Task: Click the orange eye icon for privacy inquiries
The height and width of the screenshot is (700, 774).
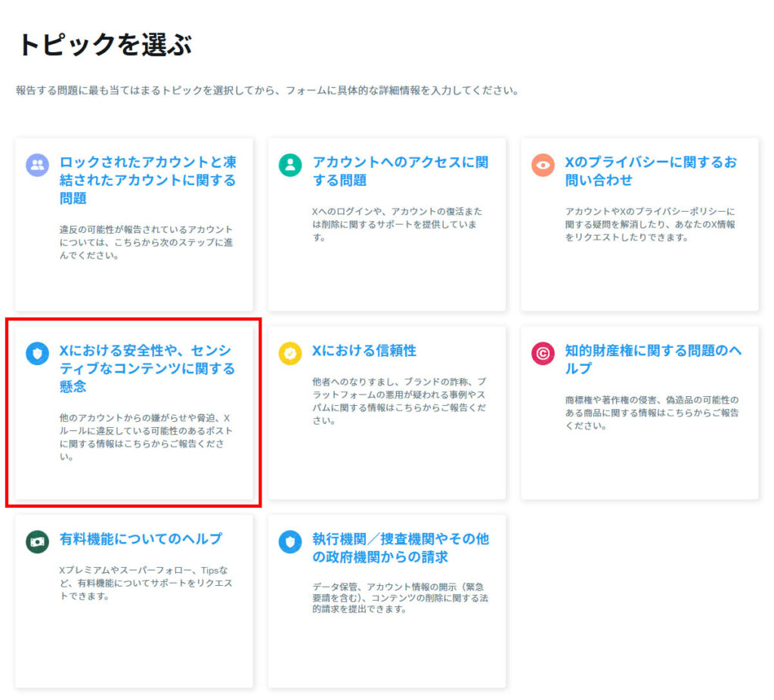Action: coord(543,165)
